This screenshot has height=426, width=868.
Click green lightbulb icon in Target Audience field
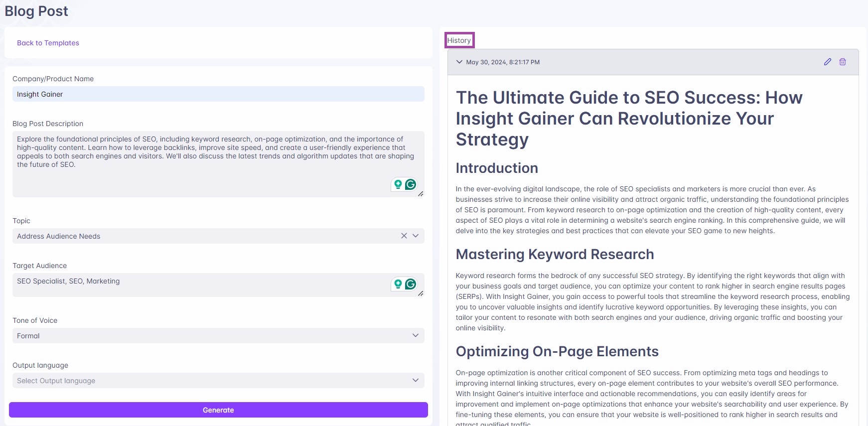coord(398,284)
